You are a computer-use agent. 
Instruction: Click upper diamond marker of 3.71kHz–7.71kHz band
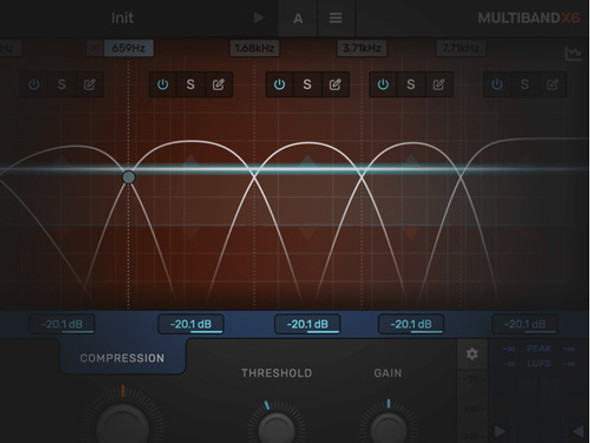click(x=412, y=161)
